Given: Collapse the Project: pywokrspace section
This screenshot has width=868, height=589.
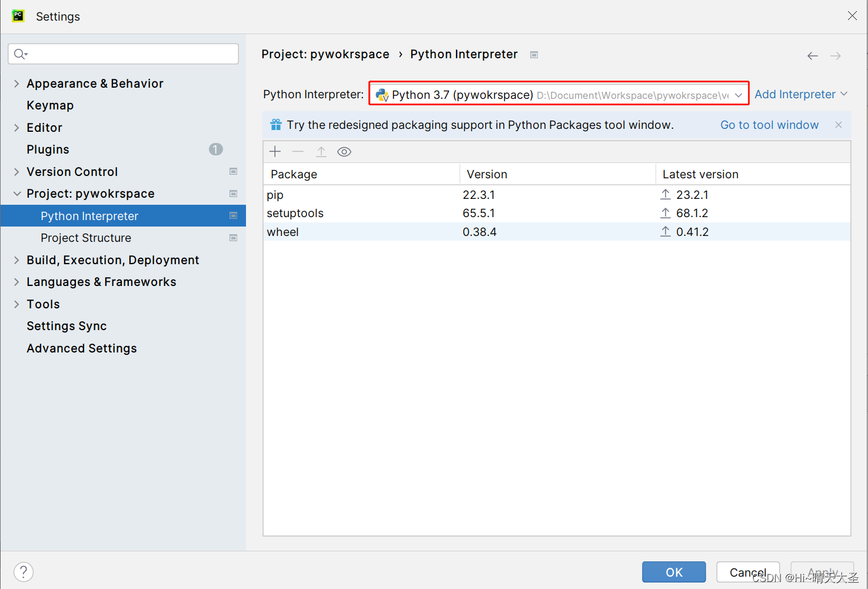Looking at the screenshot, I should (x=16, y=194).
